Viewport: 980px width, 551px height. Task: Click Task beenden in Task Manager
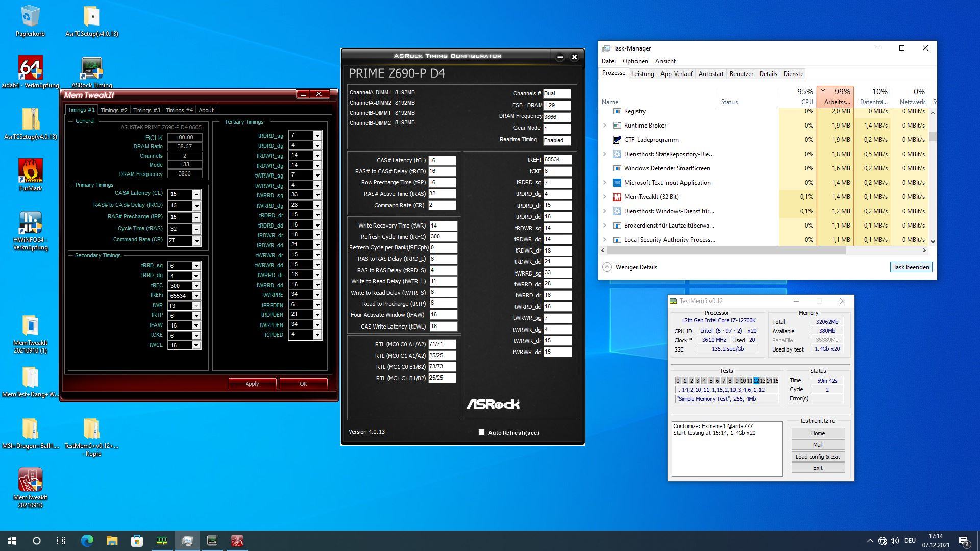(911, 267)
